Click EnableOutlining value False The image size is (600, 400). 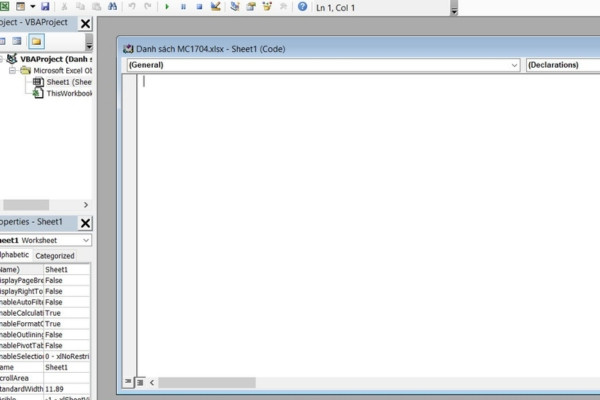pyautogui.click(x=67, y=335)
